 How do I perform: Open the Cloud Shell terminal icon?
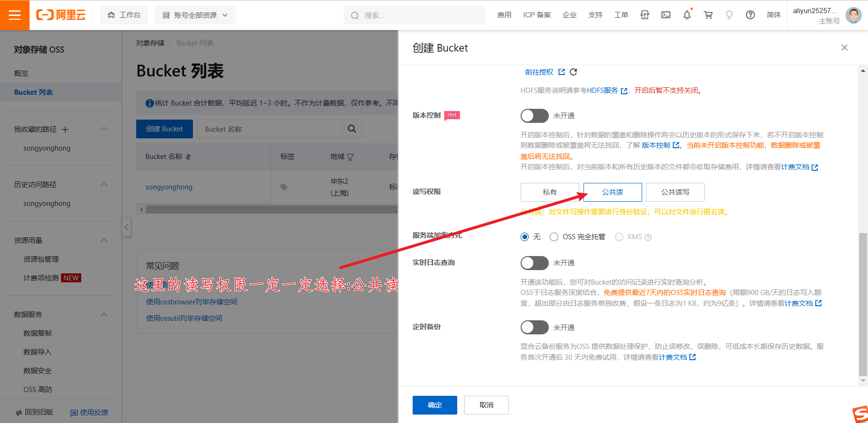click(666, 15)
